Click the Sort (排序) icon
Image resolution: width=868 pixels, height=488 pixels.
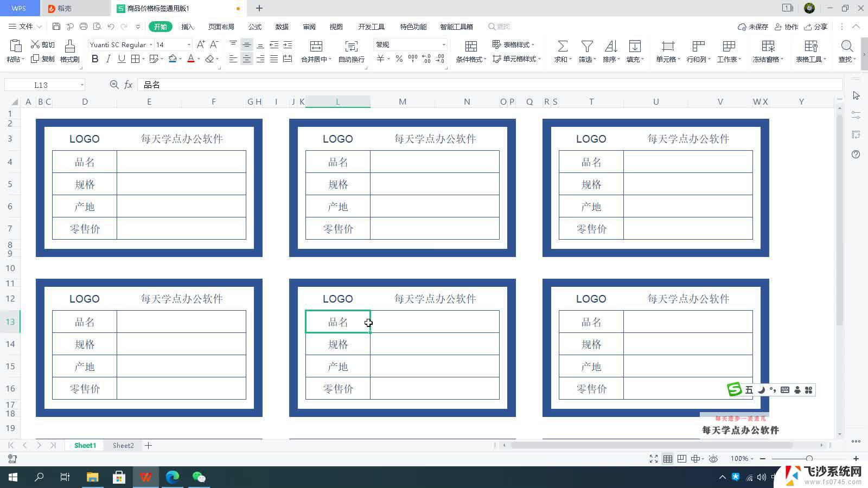coord(611,46)
